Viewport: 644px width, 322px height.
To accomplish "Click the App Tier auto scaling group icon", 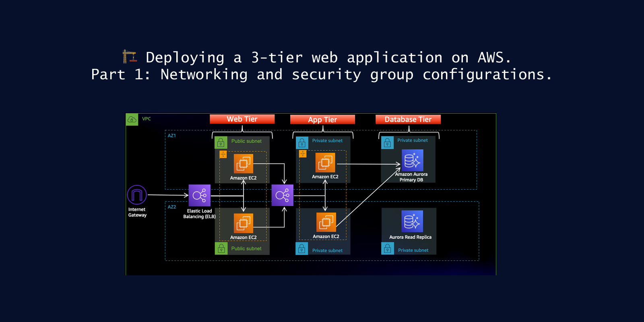I will [303, 154].
